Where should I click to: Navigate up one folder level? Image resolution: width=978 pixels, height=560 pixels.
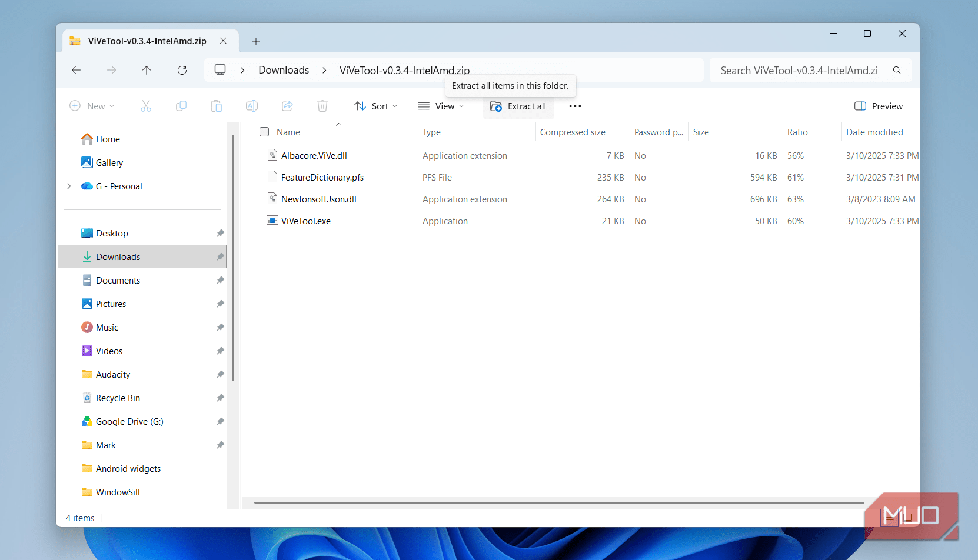point(147,70)
